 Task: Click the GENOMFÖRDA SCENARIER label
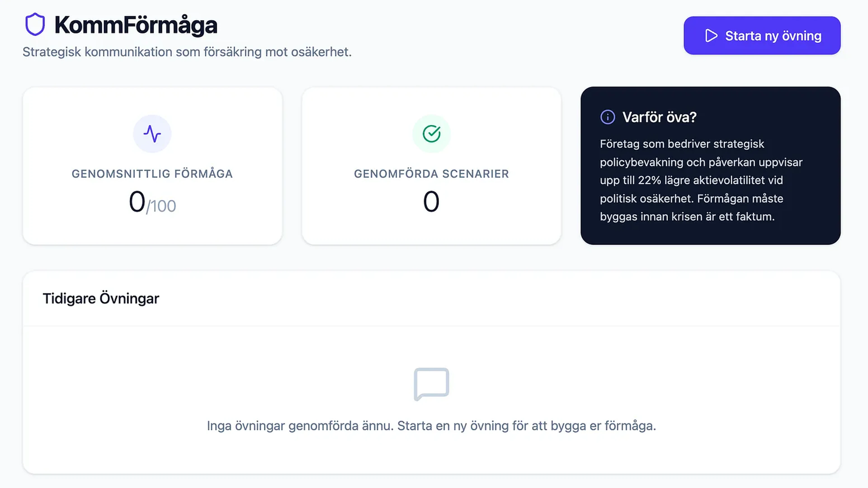click(x=431, y=174)
